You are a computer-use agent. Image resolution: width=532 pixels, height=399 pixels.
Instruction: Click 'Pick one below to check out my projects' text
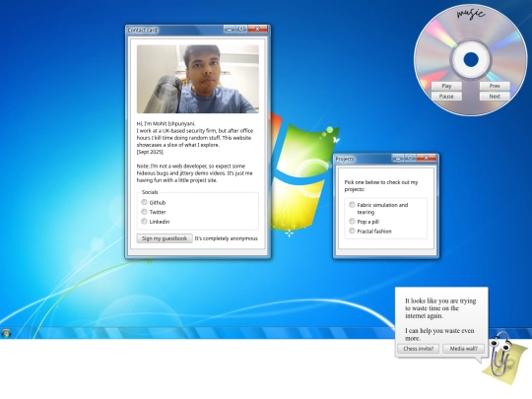381,185
